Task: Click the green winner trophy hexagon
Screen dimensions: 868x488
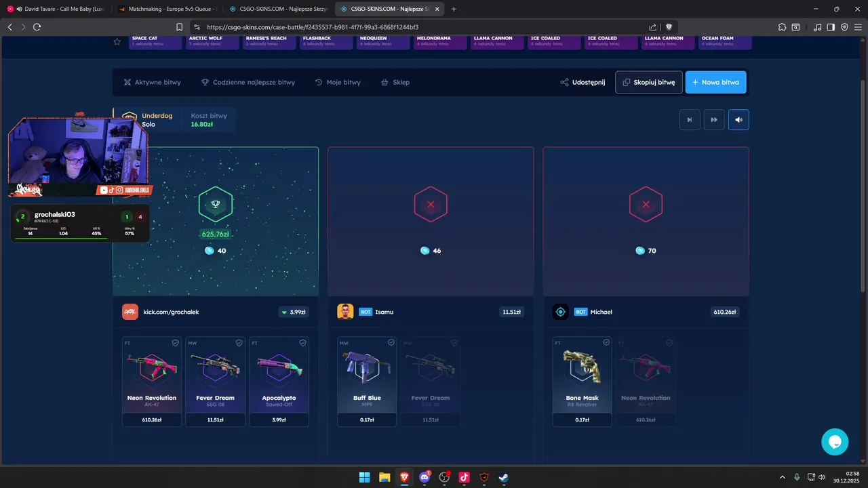Action: [216, 204]
